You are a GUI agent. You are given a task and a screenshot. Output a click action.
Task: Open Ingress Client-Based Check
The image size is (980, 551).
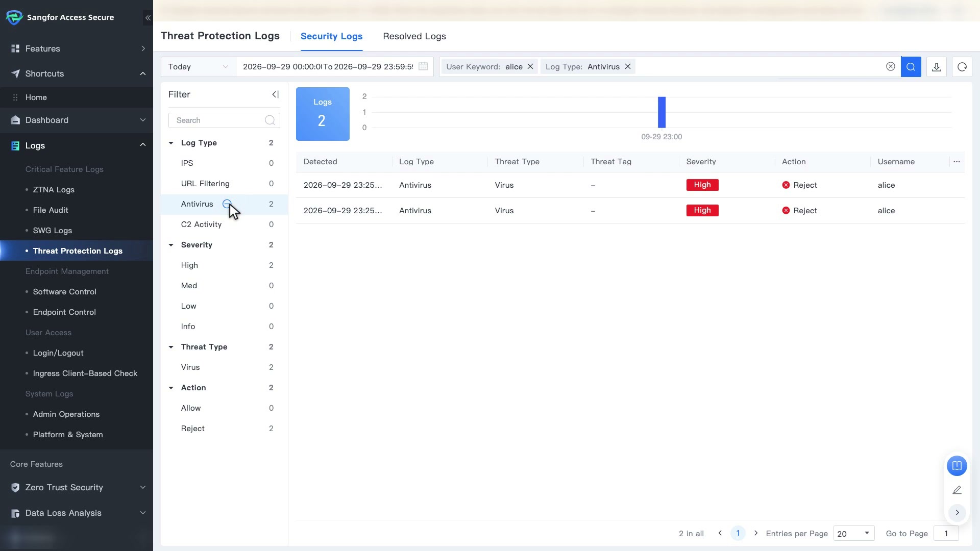point(85,373)
